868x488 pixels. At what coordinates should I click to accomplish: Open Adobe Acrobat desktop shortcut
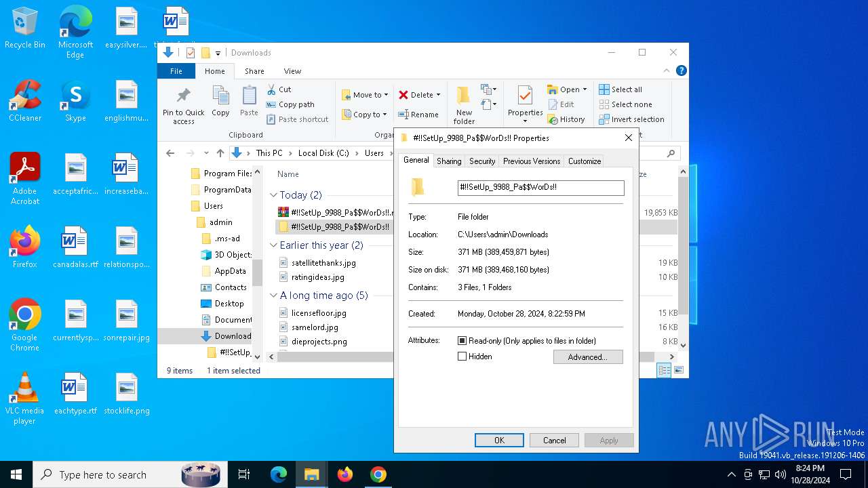(25, 179)
